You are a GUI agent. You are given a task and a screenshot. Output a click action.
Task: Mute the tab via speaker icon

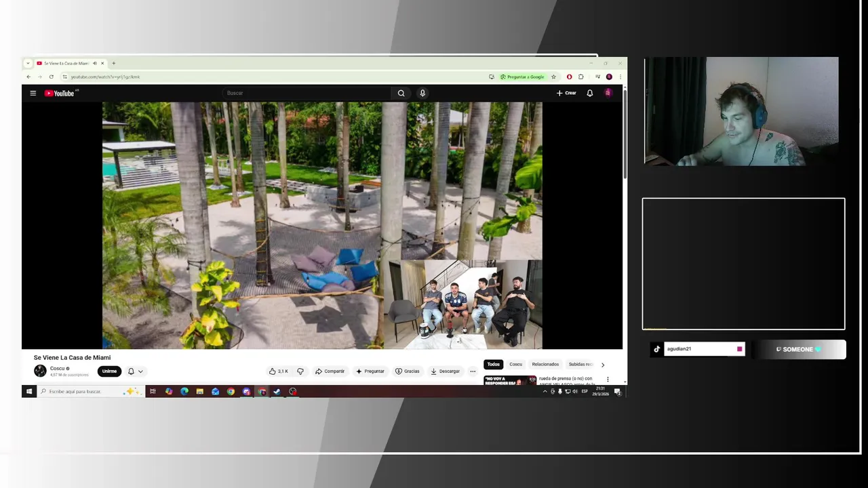pos(95,63)
